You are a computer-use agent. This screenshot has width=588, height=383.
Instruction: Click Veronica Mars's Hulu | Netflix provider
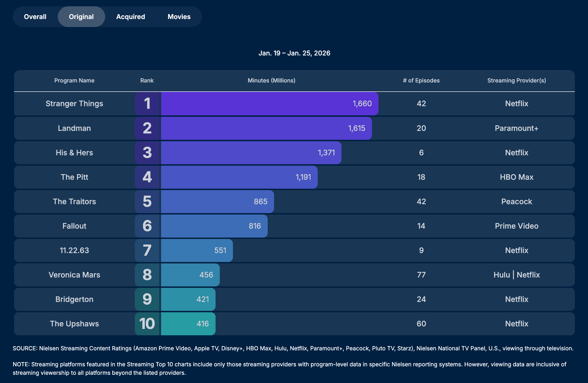coord(516,275)
